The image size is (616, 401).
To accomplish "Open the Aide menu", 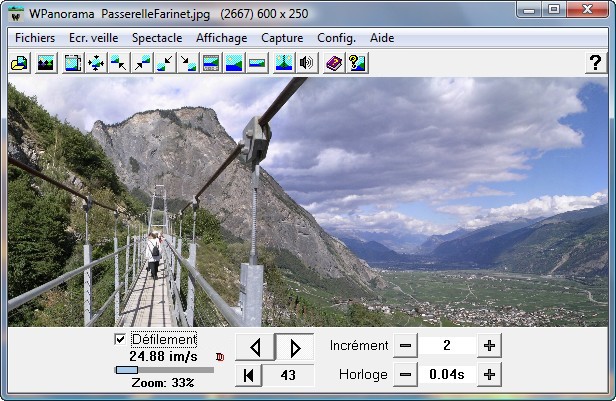I will (x=382, y=38).
